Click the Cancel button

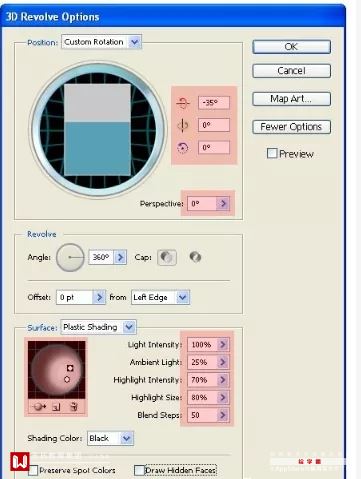291,71
